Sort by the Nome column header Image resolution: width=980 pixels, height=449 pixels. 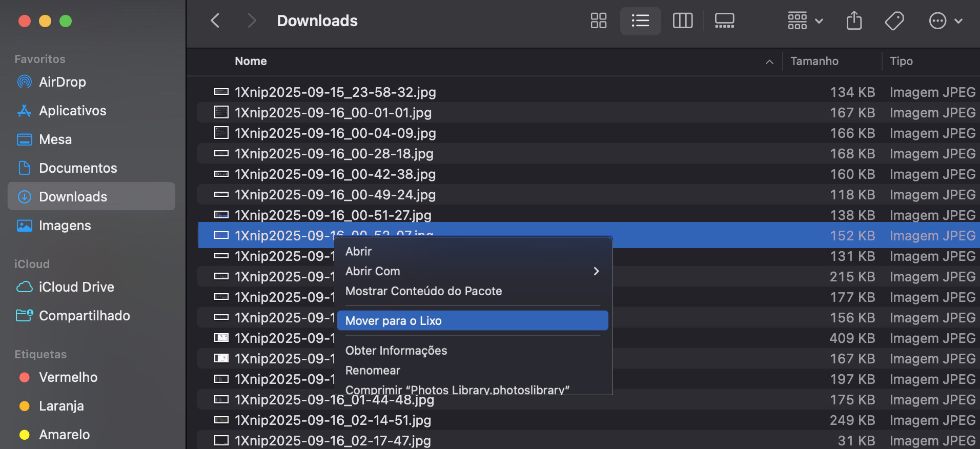[251, 61]
